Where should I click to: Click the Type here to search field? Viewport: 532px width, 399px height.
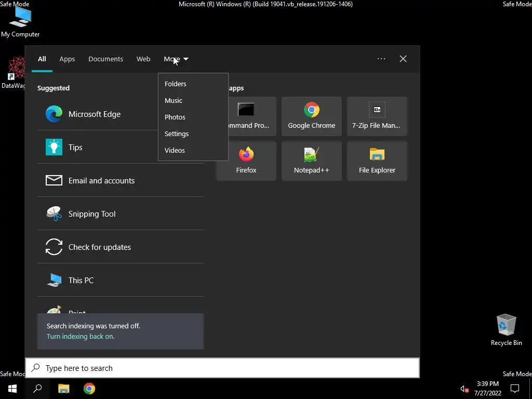pyautogui.click(x=222, y=368)
